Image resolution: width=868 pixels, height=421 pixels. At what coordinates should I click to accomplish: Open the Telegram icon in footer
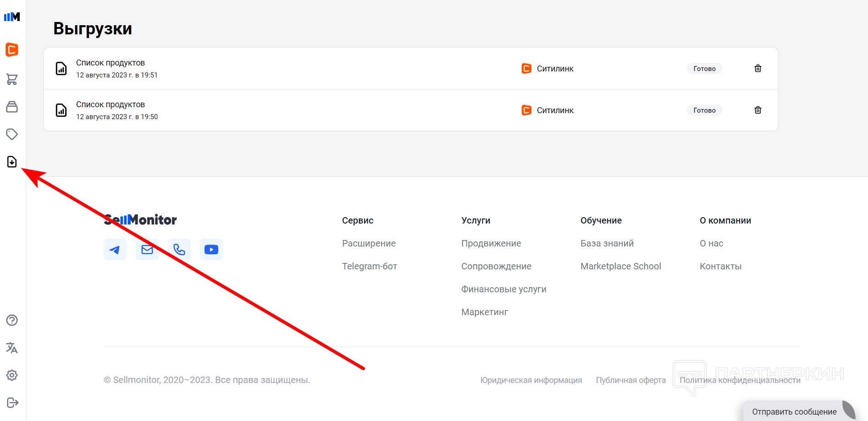(x=115, y=250)
